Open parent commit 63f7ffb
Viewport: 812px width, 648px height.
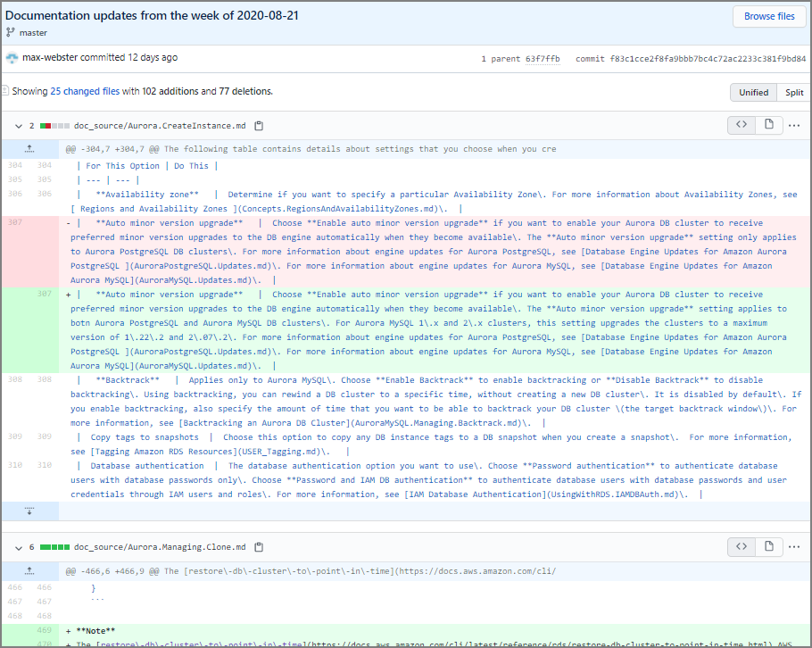pos(543,59)
